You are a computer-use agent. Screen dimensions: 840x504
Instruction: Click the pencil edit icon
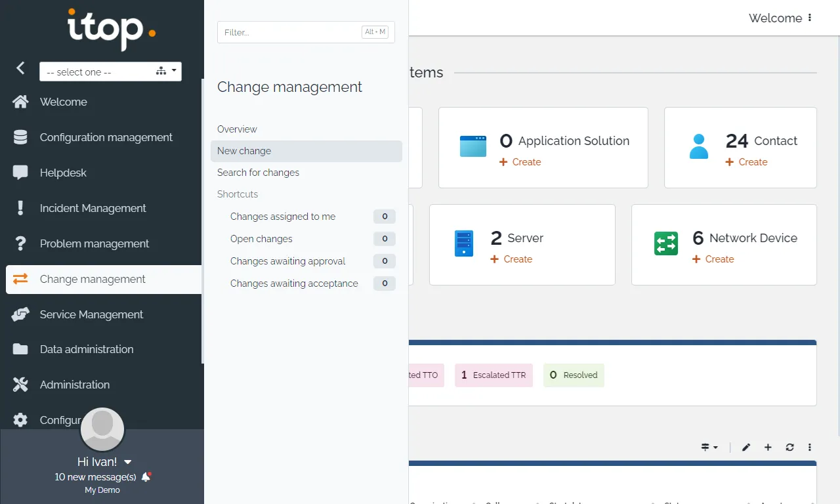click(x=746, y=448)
